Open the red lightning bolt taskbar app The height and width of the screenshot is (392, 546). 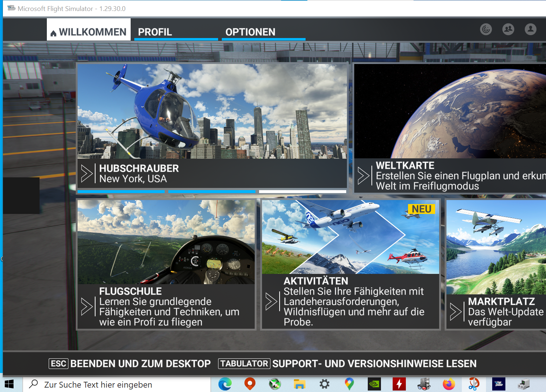click(x=399, y=384)
